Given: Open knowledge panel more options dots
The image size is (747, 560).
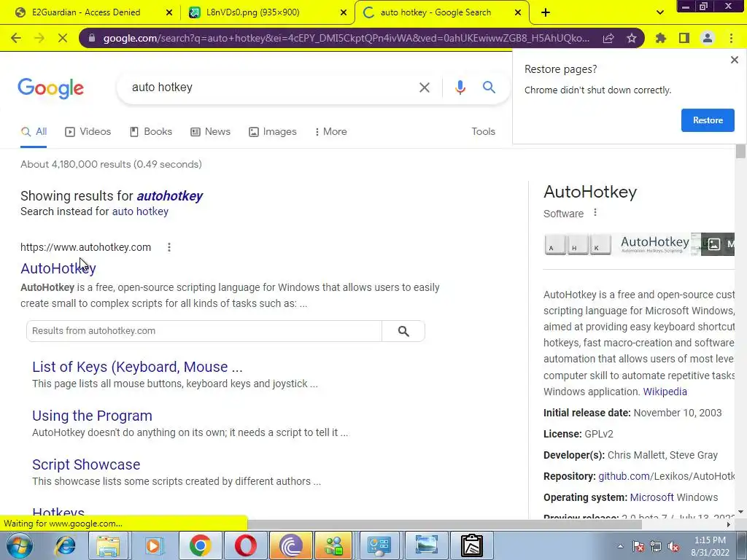Looking at the screenshot, I should (x=595, y=213).
